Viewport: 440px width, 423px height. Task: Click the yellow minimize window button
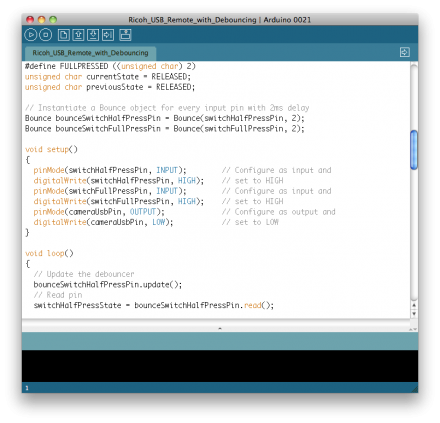pyautogui.click(x=42, y=20)
